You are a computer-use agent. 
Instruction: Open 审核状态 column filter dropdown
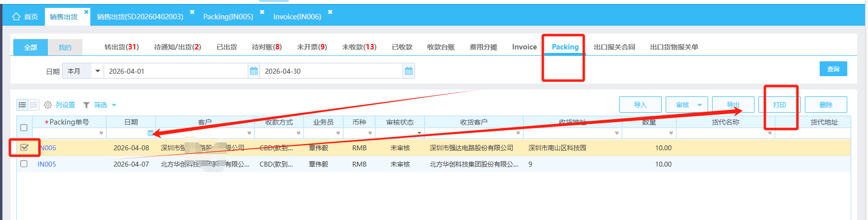point(419,133)
